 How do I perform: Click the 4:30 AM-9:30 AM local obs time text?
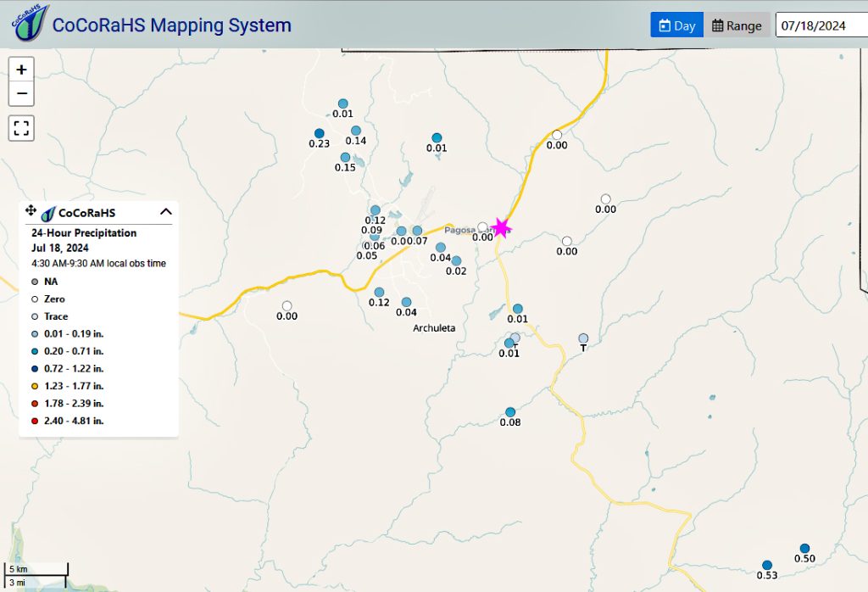[x=98, y=264]
